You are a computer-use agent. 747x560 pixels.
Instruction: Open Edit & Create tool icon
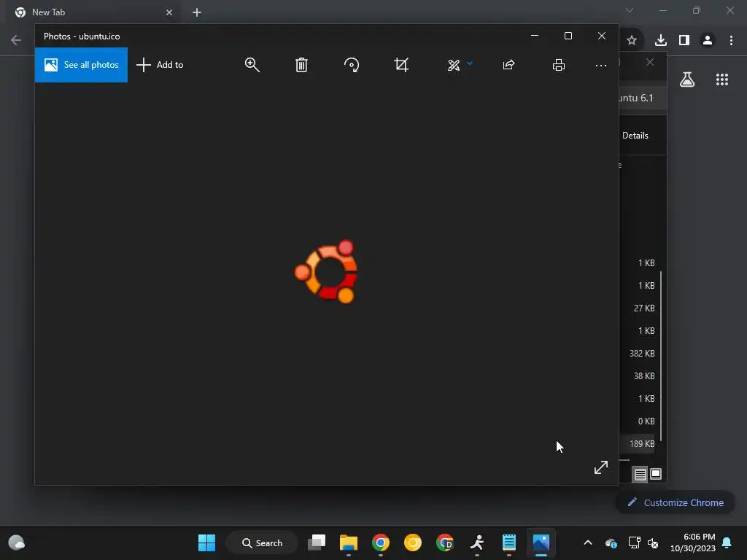pos(454,65)
